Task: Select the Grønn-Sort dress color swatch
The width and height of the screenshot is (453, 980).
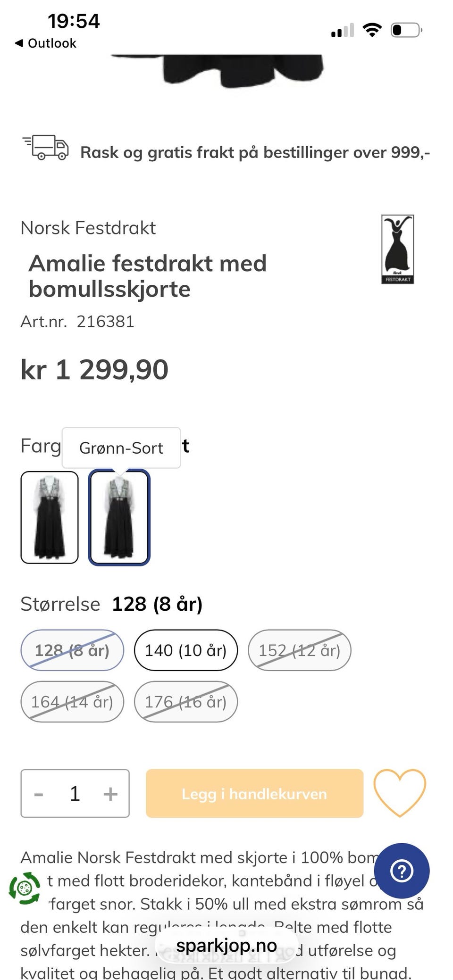Action: point(119,517)
